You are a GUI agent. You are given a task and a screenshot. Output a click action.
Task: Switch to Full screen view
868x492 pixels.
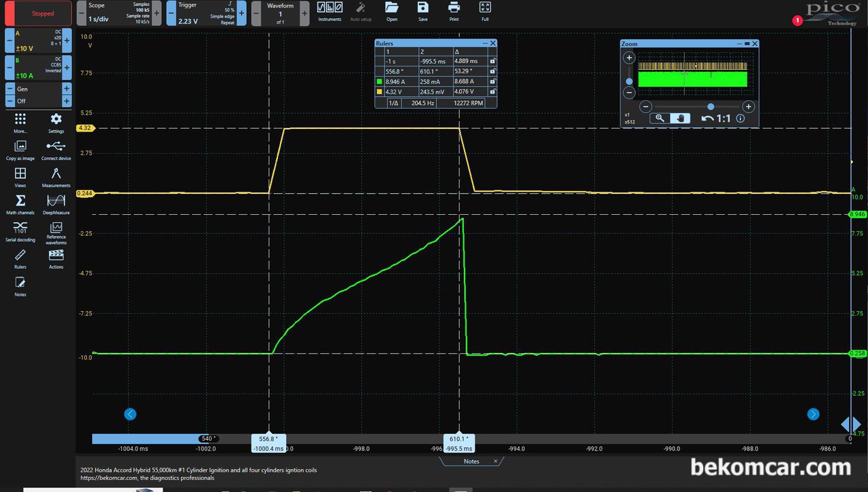485,11
